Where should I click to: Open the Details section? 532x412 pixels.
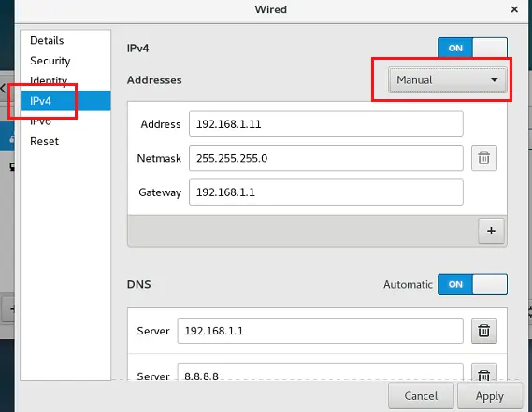[47, 40]
